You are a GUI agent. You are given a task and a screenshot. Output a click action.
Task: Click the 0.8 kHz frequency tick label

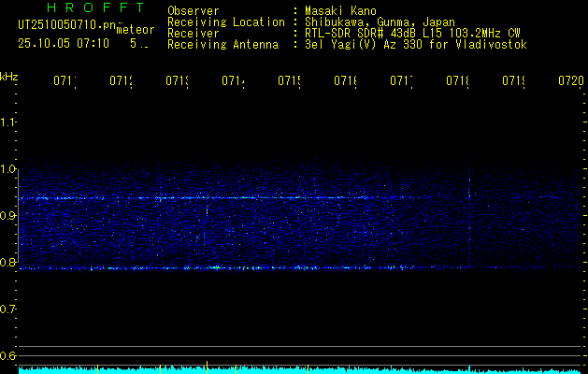coord(7,262)
